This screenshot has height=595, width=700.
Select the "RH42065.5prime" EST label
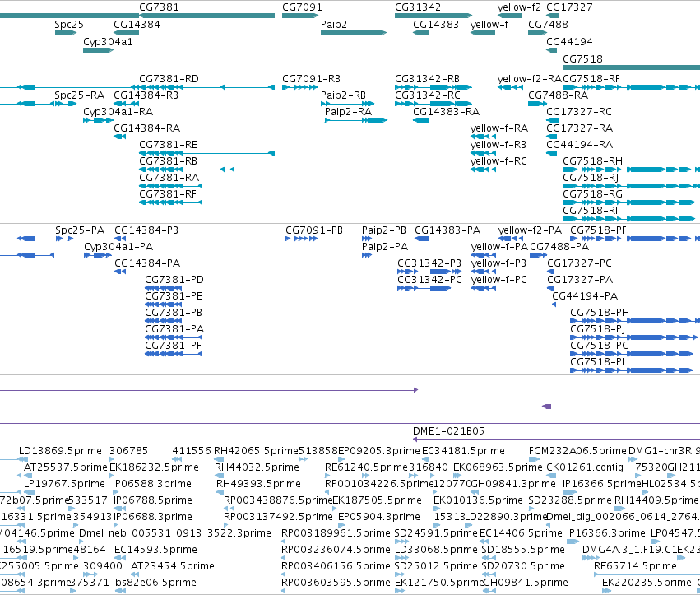click(x=256, y=451)
